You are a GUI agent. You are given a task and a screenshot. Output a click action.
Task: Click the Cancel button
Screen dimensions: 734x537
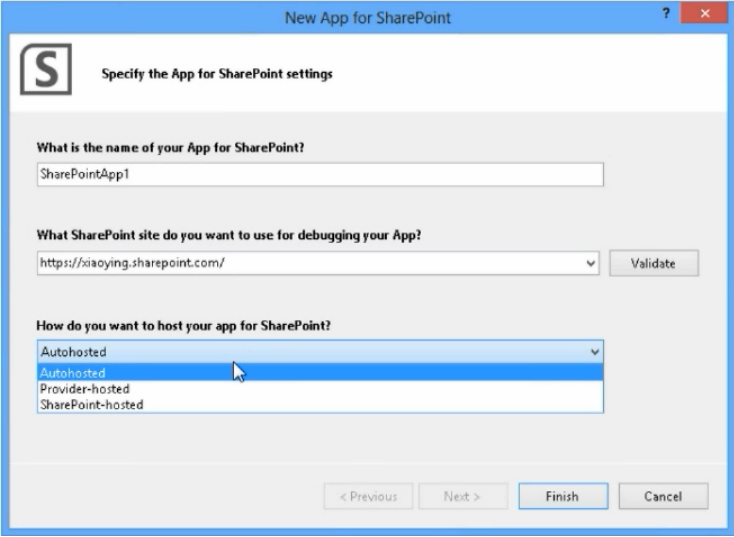[663, 496]
